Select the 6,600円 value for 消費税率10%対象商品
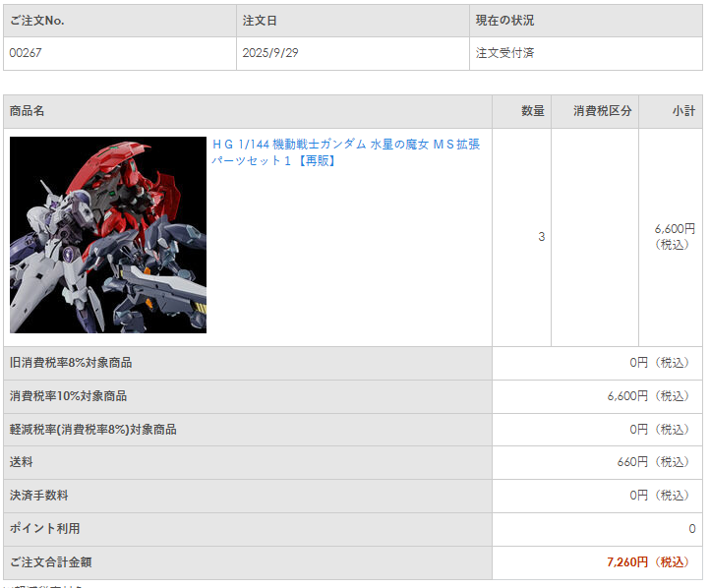The width and height of the screenshot is (710, 588). coord(650,396)
